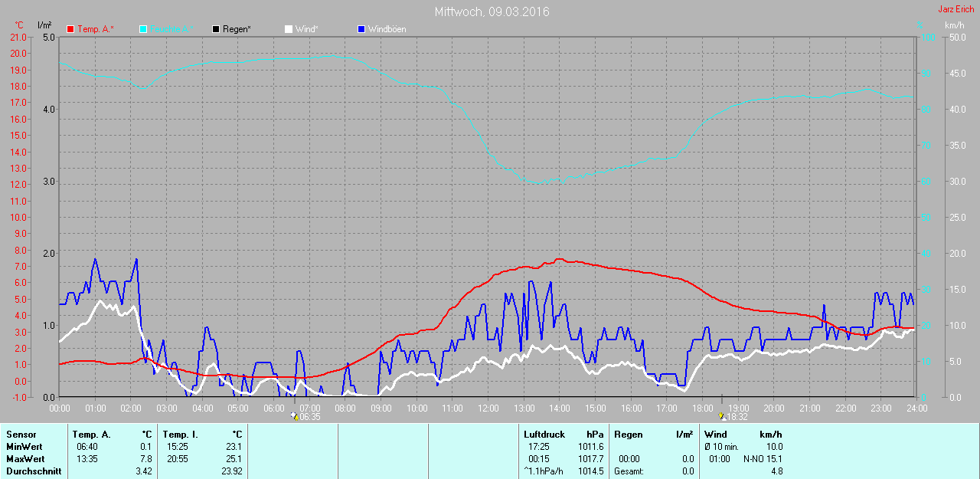Click the 'MinWert' row label
The width and height of the screenshot is (980, 479).
pyautogui.click(x=24, y=447)
